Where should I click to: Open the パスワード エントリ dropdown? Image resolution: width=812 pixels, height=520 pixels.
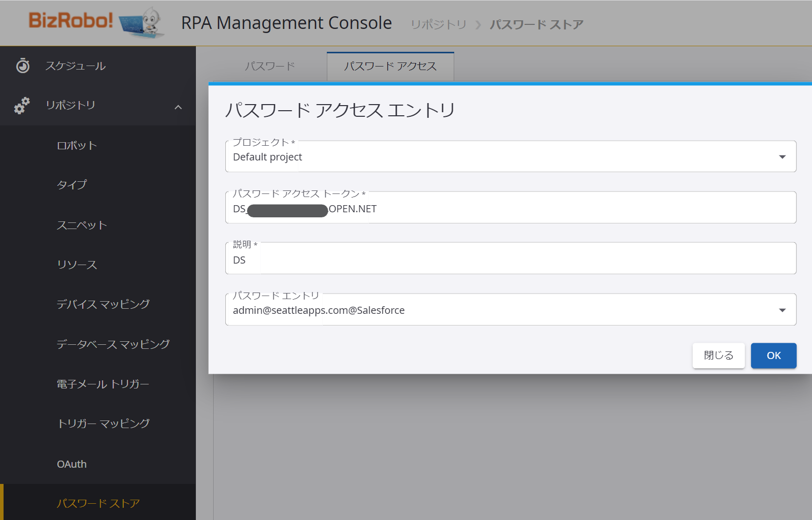pyautogui.click(x=511, y=310)
